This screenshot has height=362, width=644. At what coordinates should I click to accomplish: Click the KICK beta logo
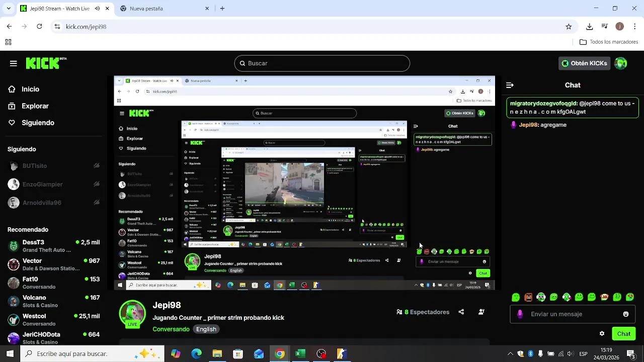pyautogui.click(x=46, y=63)
